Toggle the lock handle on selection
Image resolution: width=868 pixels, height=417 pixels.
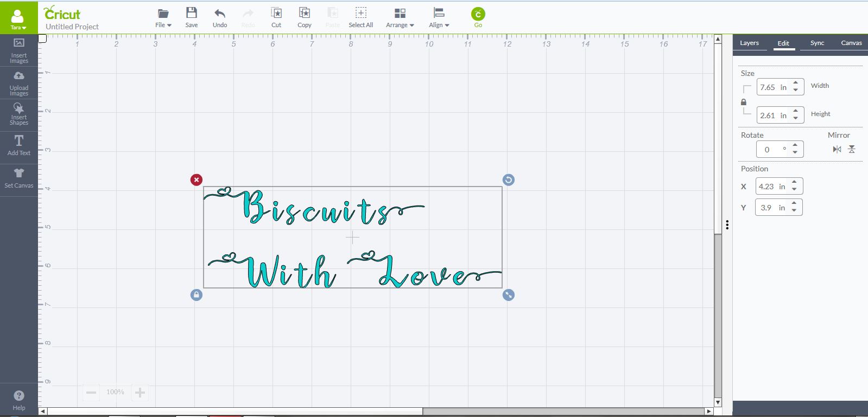197,294
